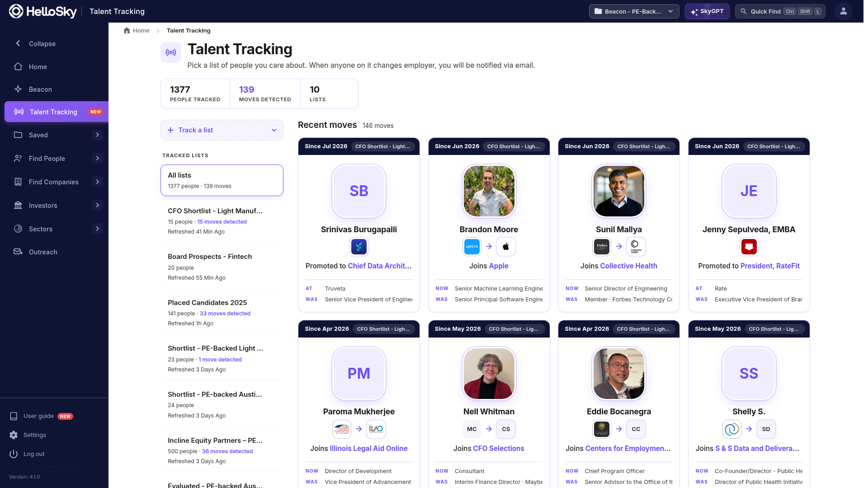Click the RateFit red logo icon
Image resolution: width=868 pixels, height=488 pixels.
(749, 247)
